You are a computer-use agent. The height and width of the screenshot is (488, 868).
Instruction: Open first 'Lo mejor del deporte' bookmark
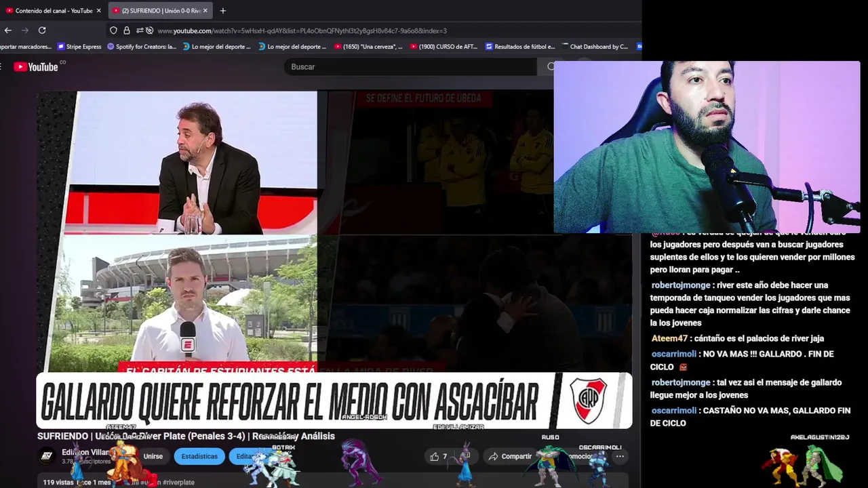click(217, 47)
